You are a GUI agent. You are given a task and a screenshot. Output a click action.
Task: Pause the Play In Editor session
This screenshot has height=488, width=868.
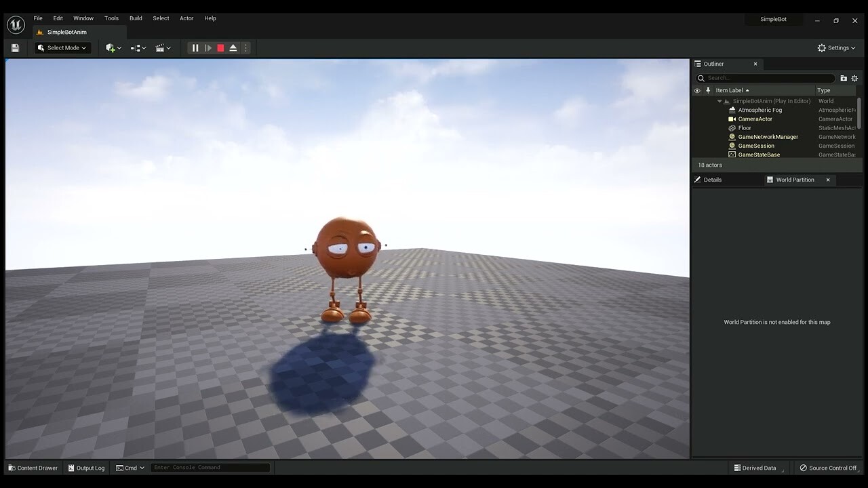[195, 47]
